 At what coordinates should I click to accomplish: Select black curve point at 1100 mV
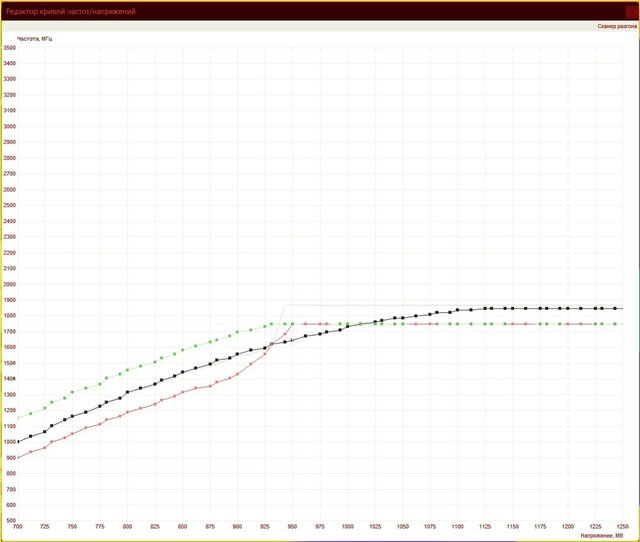(x=458, y=310)
